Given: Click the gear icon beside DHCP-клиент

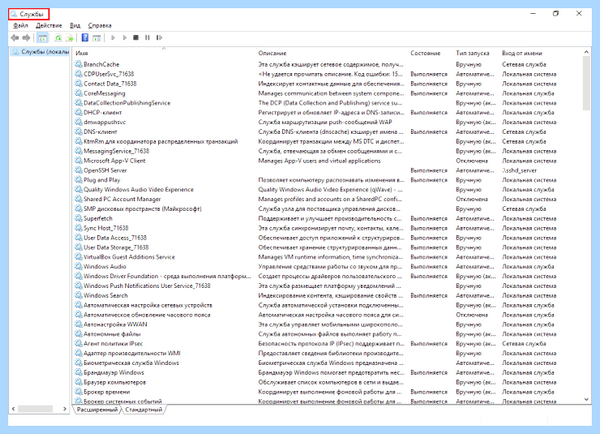Looking at the screenshot, I should click(78, 112).
